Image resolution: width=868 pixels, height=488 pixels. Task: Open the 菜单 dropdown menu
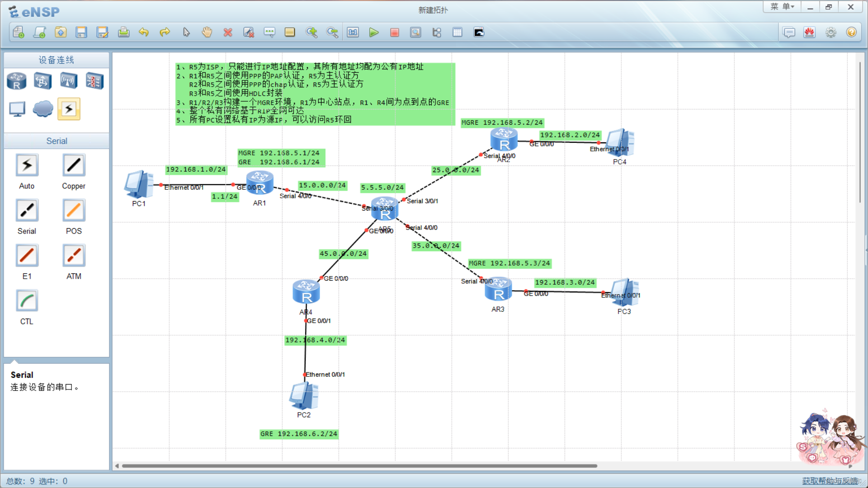[783, 7]
